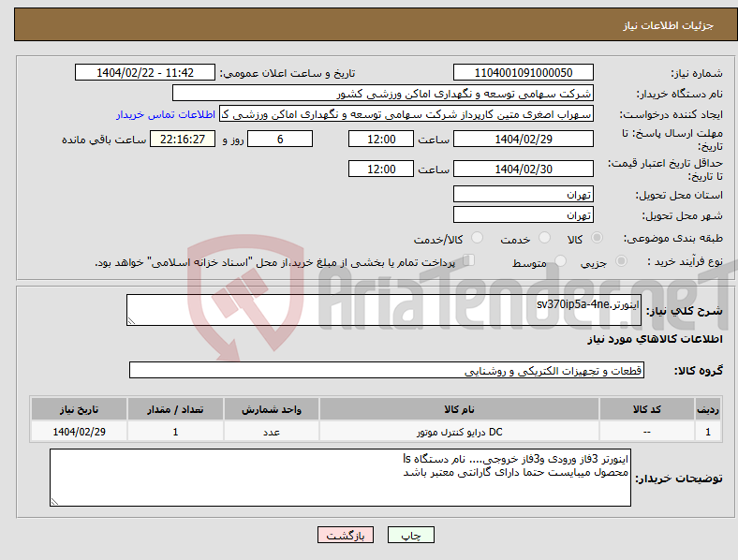Click the delivery province field تهران

524,194
